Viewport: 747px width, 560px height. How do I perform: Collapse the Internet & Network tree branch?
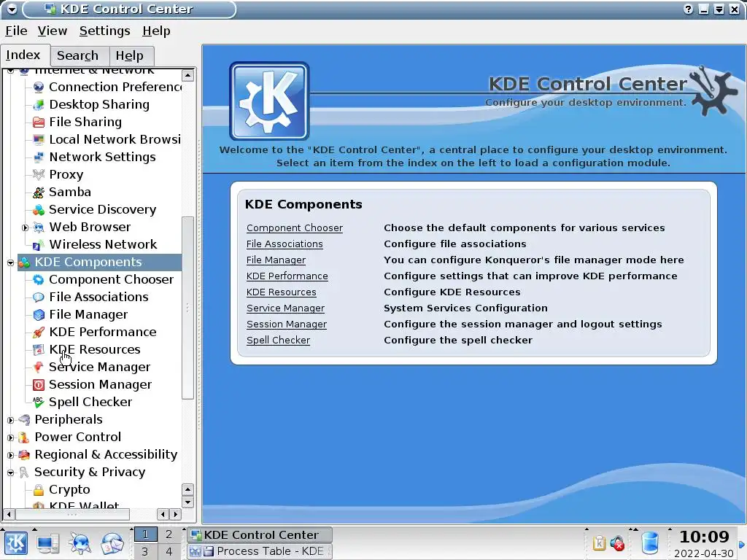(x=10, y=71)
